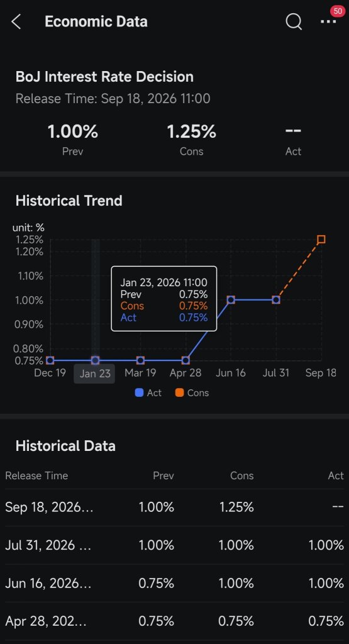Click the Release Time column header
This screenshot has width=349, height=644.
click(x=36, y=475)
